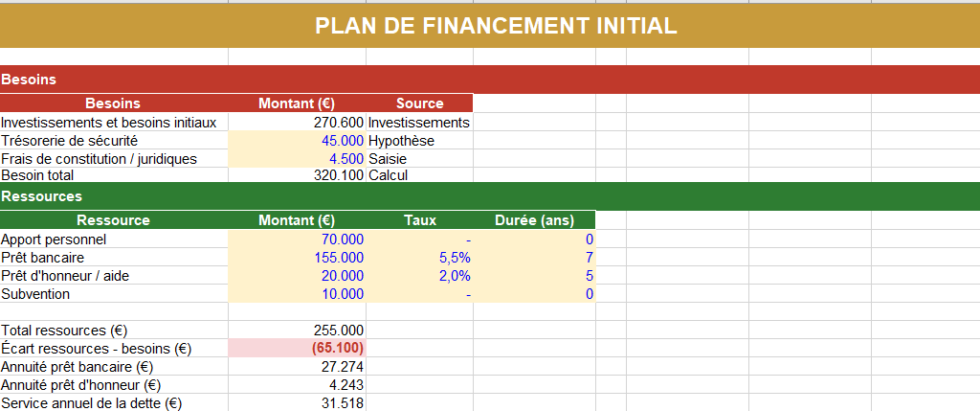
Task: Select 'Annuité prêt bancaire (€)' label
Action: click(114, 367)
